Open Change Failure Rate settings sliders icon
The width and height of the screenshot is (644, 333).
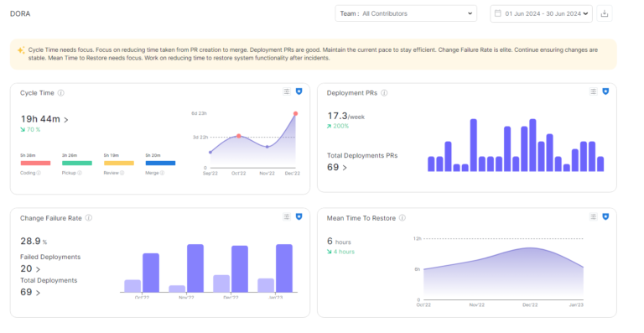coord(287,216)
